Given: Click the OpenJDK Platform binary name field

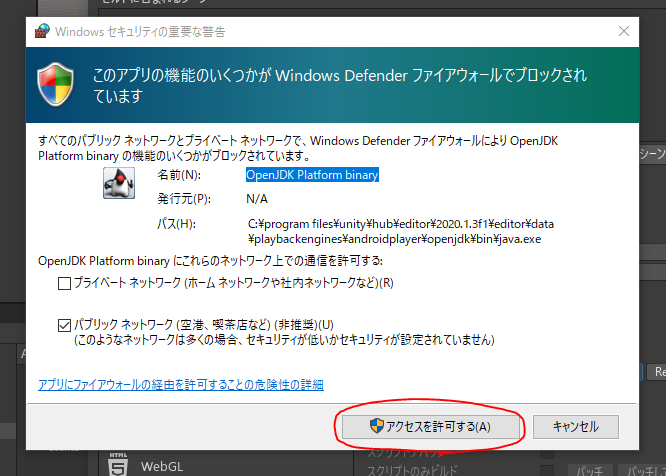Looking at the screenshot, I should pos(312,175).
